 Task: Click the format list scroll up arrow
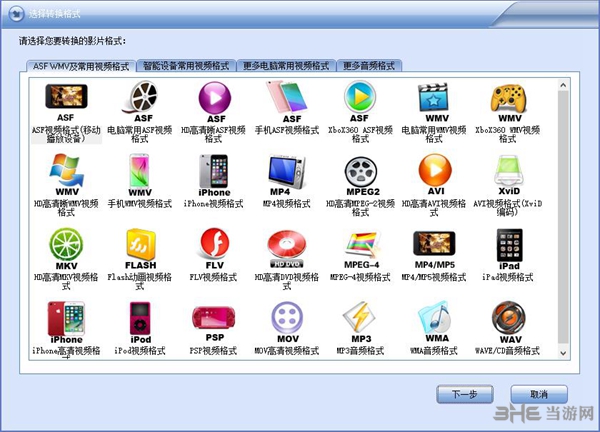pyautogui.click(x=563, y=85)
